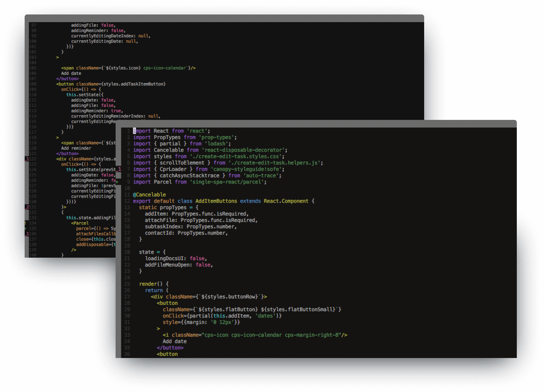Click the "state = {" line
Screen dimensions: 544x392
coord(152,252)
